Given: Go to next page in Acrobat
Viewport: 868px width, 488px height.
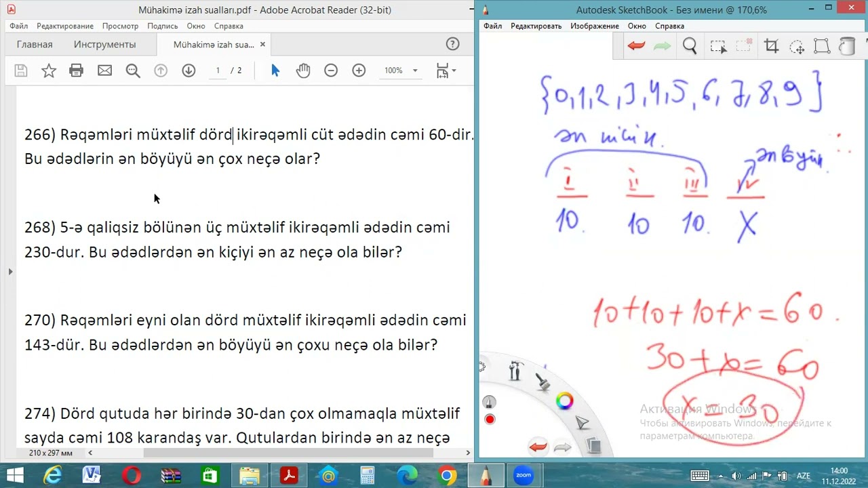Looking at the screenshot, I should (x=189, y=70).
